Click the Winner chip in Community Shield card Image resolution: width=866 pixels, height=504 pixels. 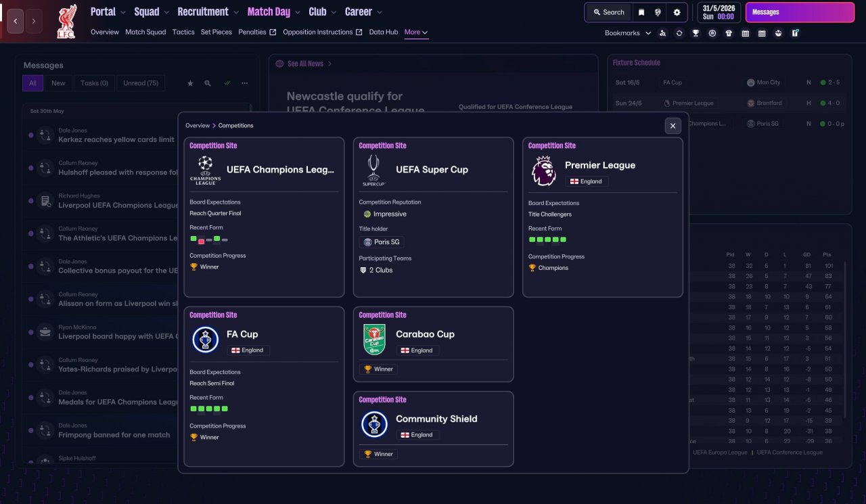point(378,454)
